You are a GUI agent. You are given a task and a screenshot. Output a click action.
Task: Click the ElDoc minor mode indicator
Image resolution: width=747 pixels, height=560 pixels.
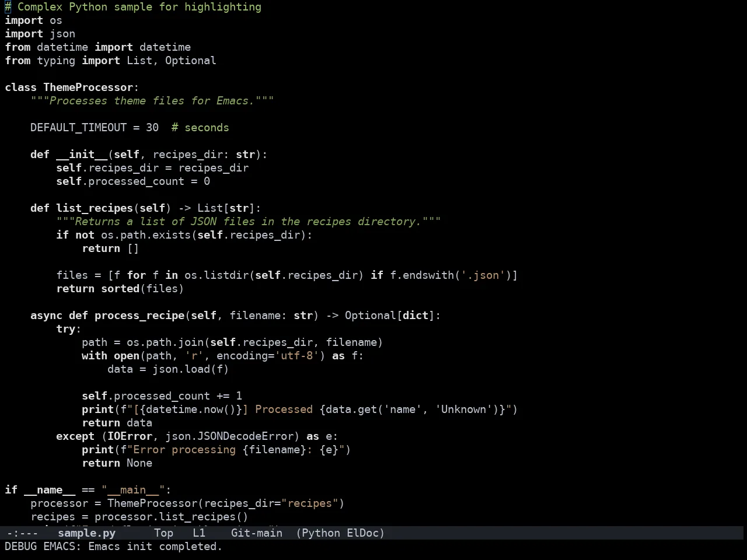click(362, 533)
